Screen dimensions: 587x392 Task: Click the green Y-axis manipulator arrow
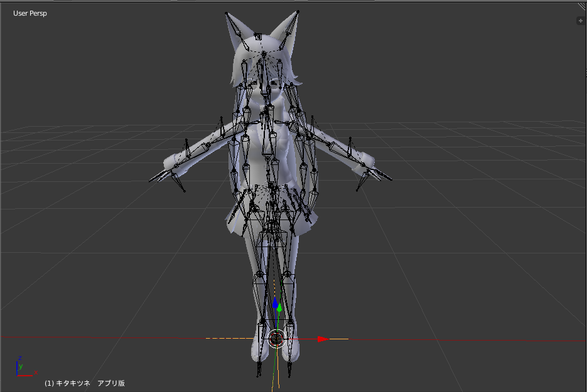click(x=279, y=307)
